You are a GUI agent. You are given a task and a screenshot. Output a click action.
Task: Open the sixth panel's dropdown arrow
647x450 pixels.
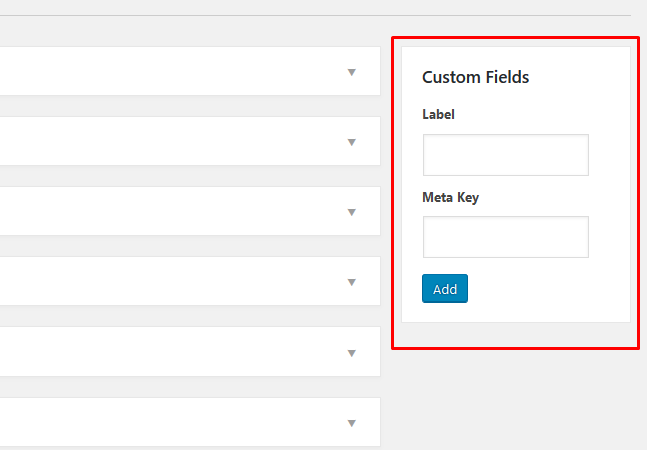point(352,423)
